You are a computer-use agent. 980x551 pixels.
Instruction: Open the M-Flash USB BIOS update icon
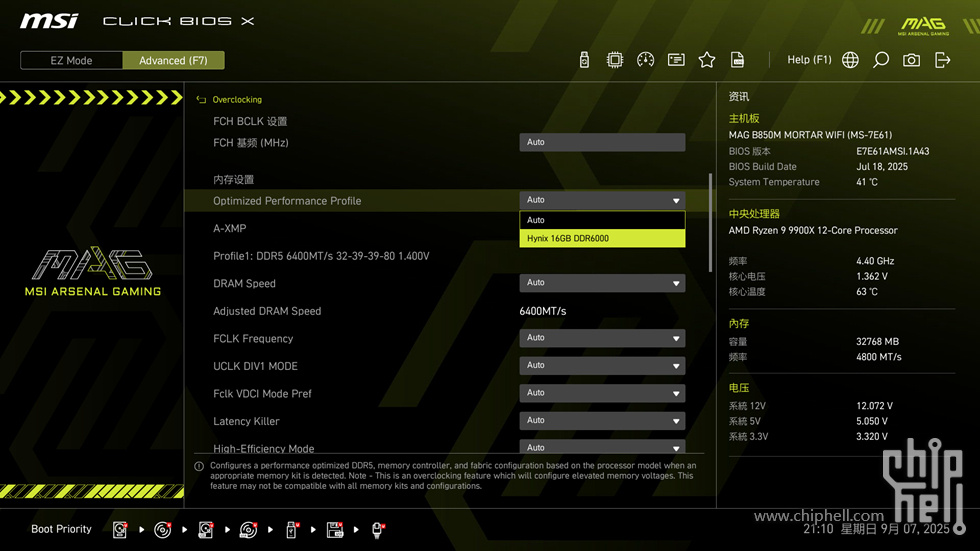(x=584, y=60)
